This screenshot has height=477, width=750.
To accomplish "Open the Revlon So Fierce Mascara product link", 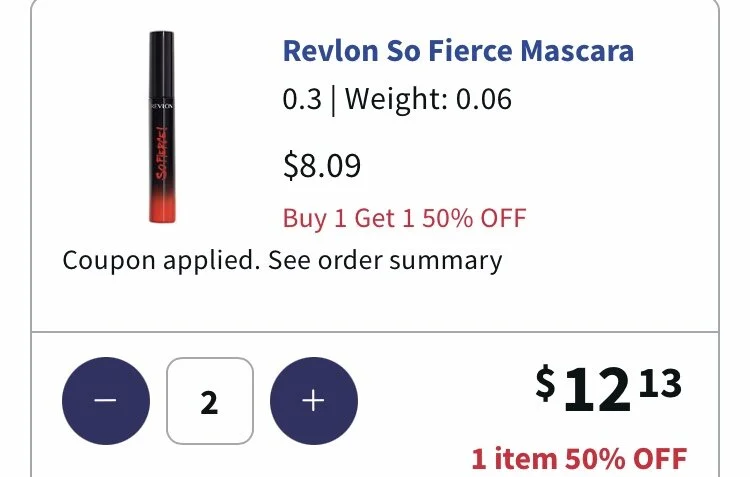I will click(x=458, y=51).
